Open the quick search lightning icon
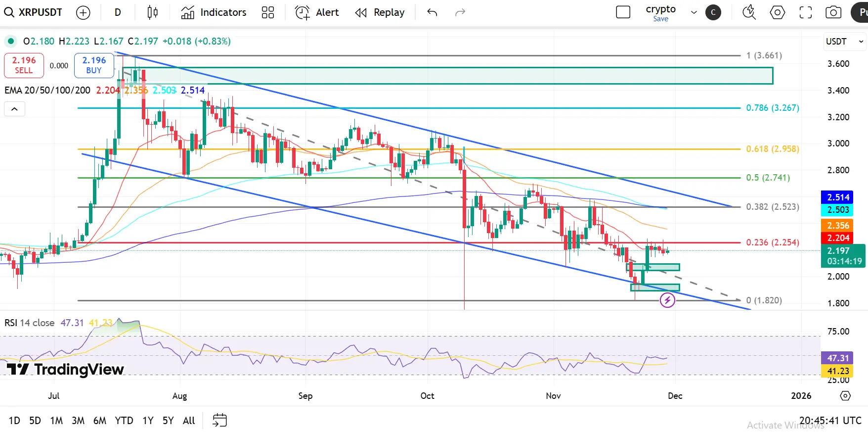This screenshot has width=868, height=433. 749,12
